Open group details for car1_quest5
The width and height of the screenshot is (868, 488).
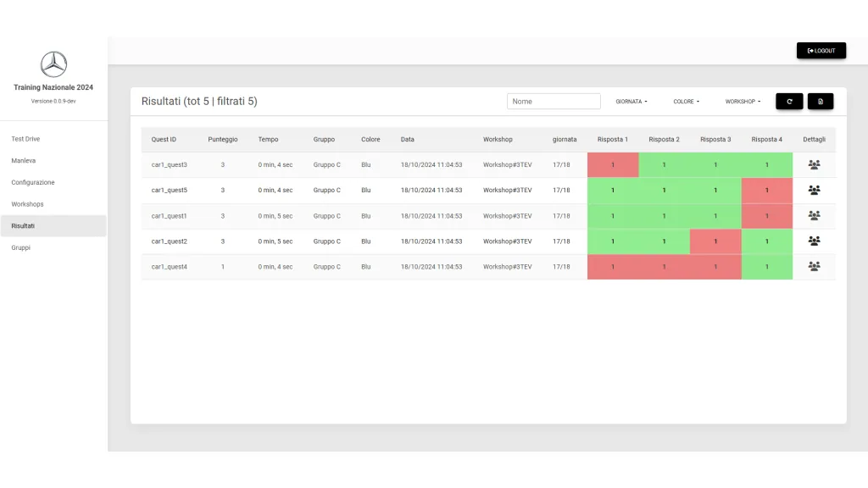tap(814, 190)
